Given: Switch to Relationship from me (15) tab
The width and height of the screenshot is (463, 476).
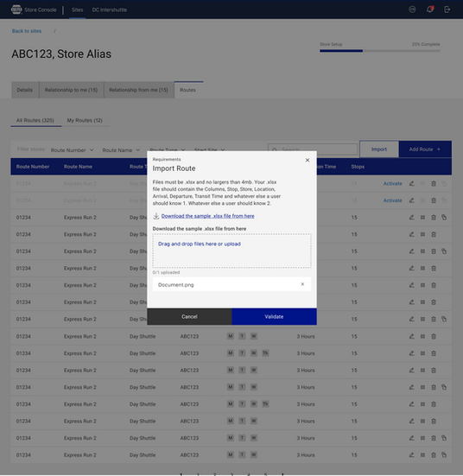Looking at the screenshot, I should [x=138, y=90].
